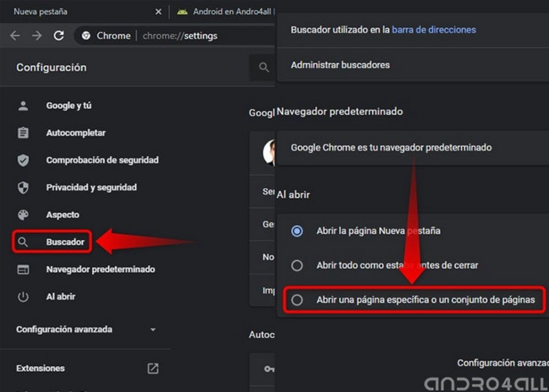Collapse Configuración avanzada via its chevron arrow
The image size is (549, 392).
152,329
